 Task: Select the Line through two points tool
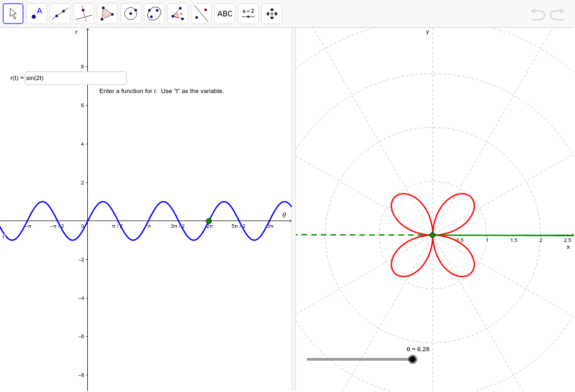[x=60, y=14]
